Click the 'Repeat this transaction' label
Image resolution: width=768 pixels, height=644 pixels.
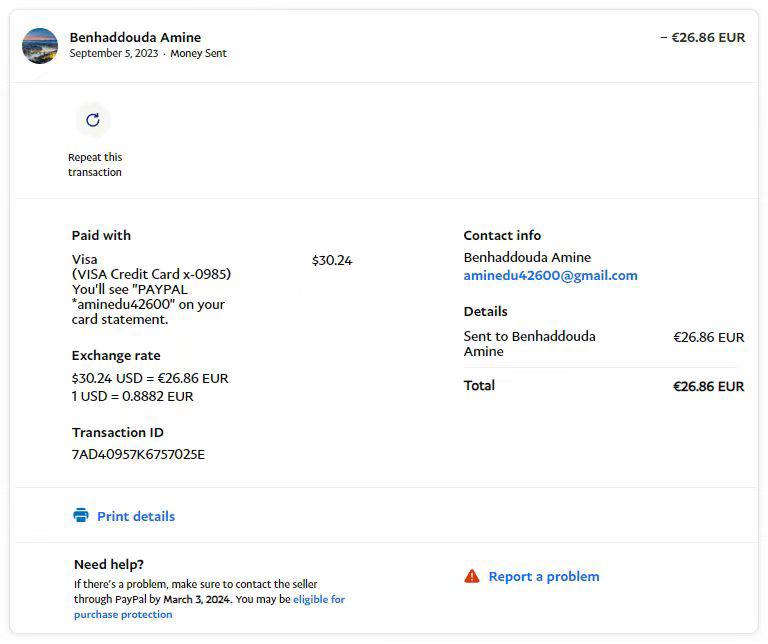point(95,165)
